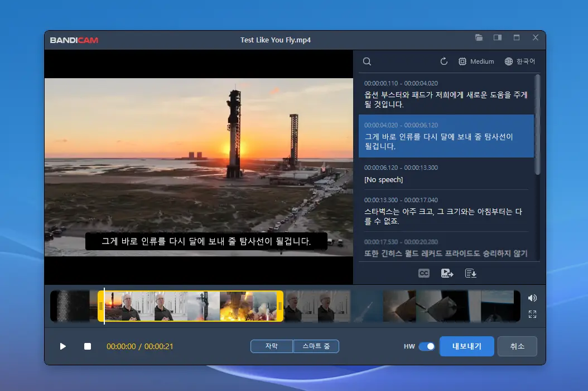Play the video

pos(63,346)
